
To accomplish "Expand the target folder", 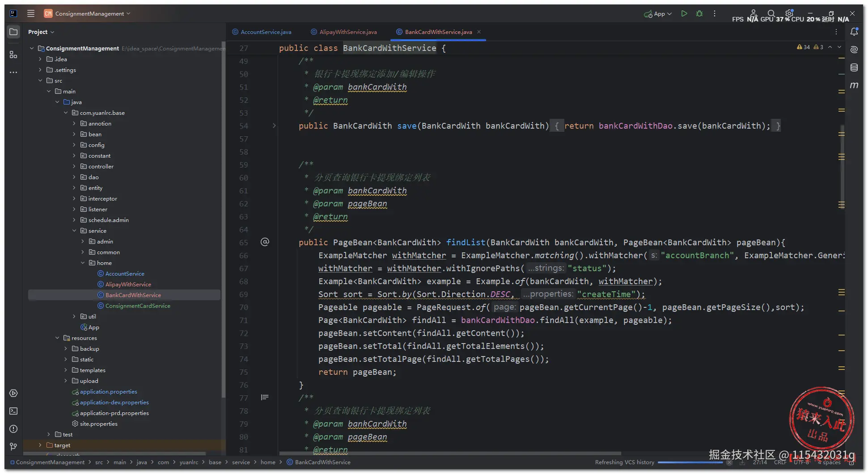I will [x=40, y=445].
